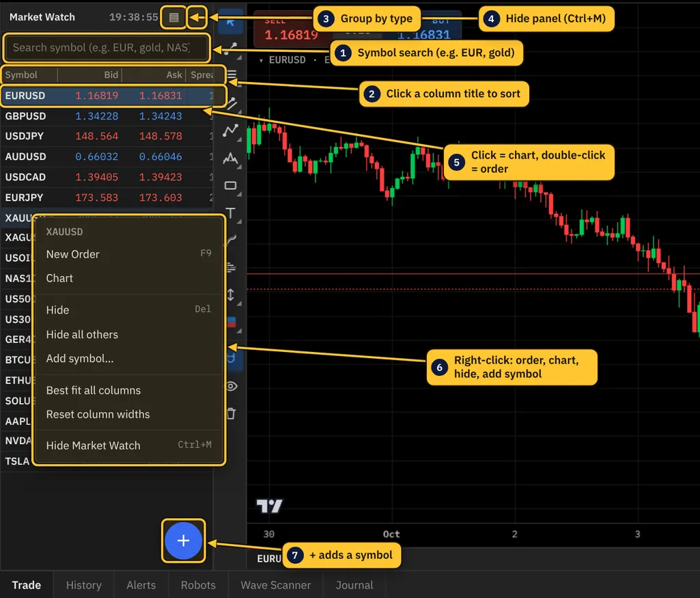This screenshot has width=700, height=598.
Task: Select the cursor arrow tool
Action: pos(230,21)
